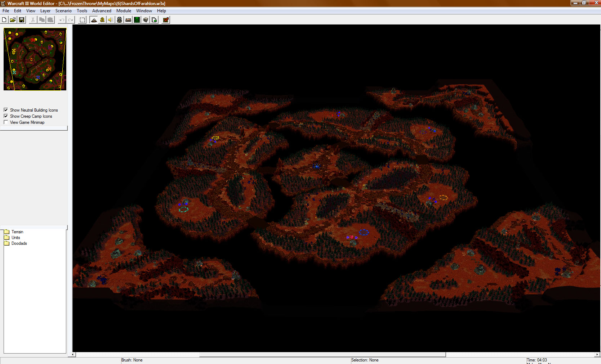
Task: Open the View menu
Action: [x=31, y=11]
